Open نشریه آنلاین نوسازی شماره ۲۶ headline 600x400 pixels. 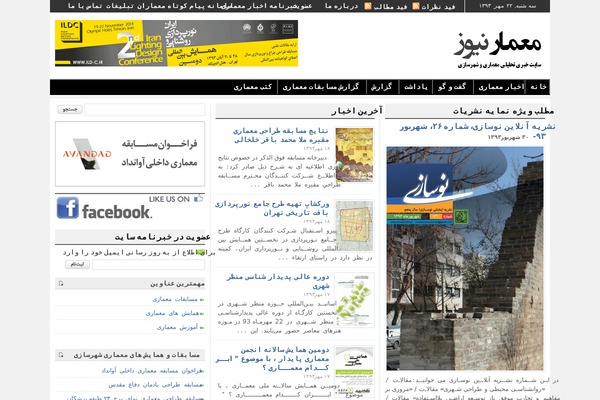[478, 131]
